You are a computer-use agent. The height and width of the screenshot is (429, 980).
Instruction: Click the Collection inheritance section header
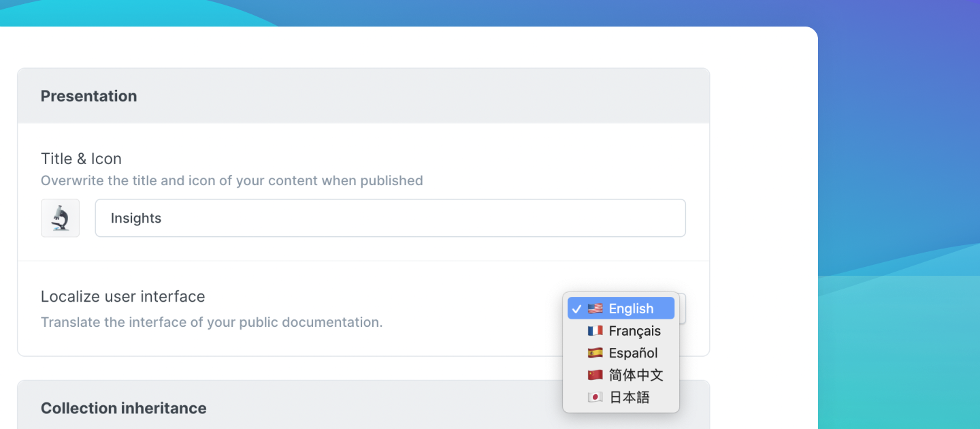(x=123, y=408)
